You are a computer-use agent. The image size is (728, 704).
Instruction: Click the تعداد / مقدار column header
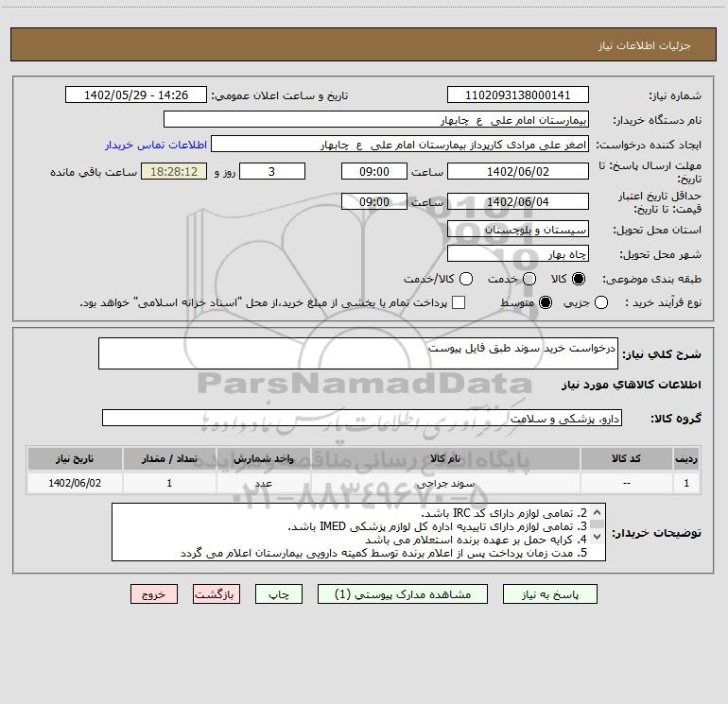(x=169, y=459)
